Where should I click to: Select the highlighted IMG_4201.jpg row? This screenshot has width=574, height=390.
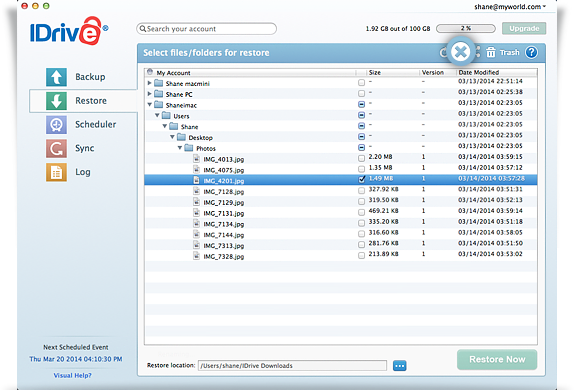pos(341,179)
